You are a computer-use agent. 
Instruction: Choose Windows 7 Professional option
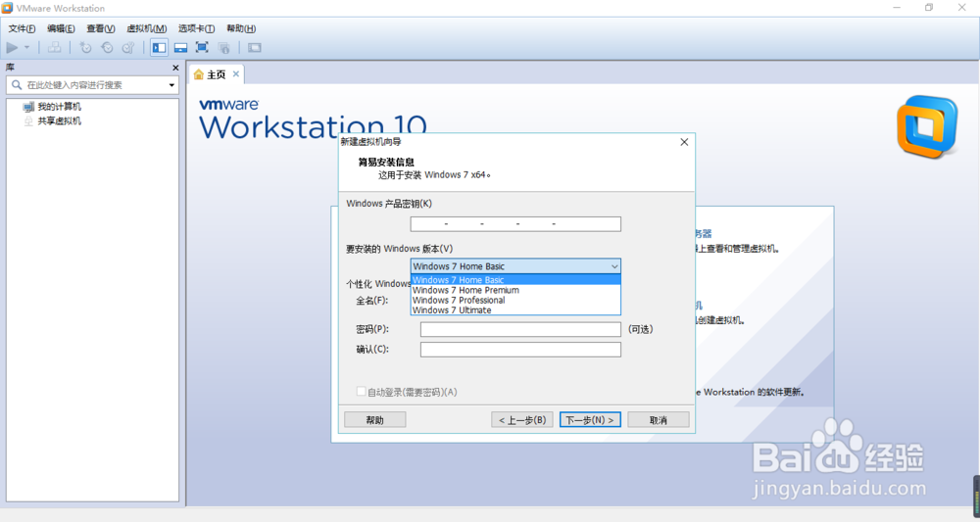click(x=515, y=300)
